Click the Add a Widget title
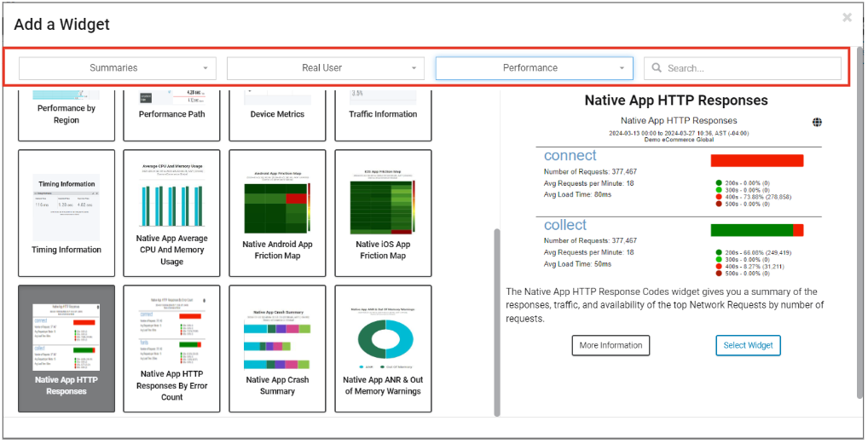 click(62, 25)
